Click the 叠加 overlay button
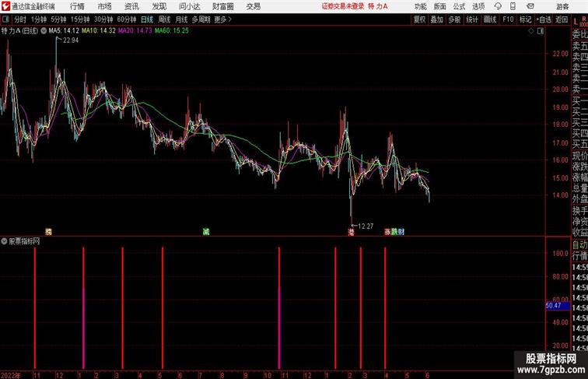Screen dimensions: 588x379 click(x=437, y=19)
